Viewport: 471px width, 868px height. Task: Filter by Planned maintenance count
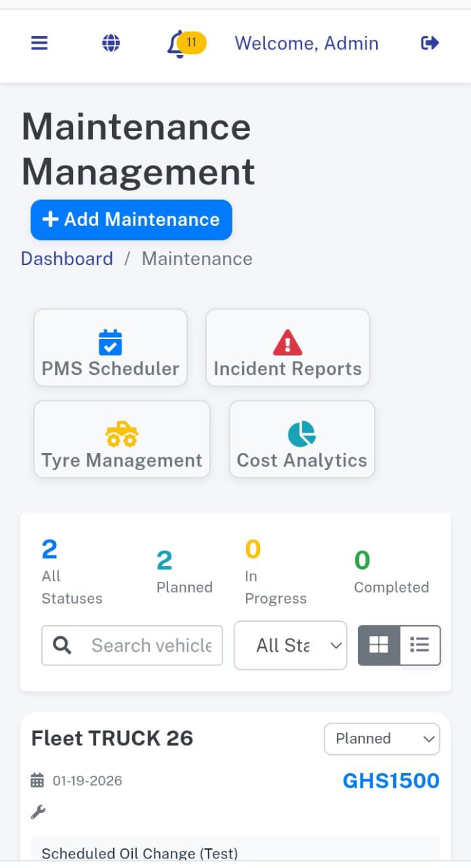click(x=184, y=572)
